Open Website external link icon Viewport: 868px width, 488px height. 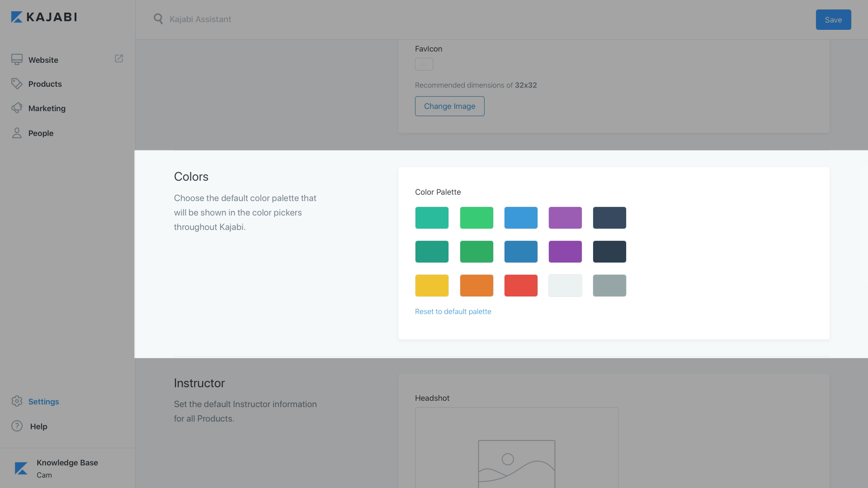(x=119, y=59)
